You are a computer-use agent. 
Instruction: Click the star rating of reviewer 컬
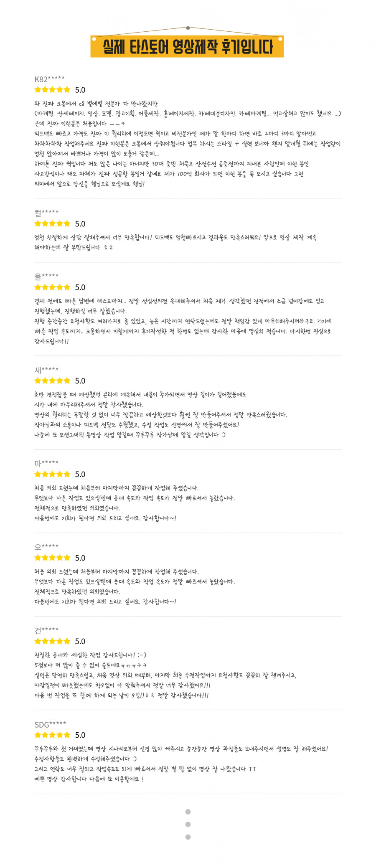(52, 224)
